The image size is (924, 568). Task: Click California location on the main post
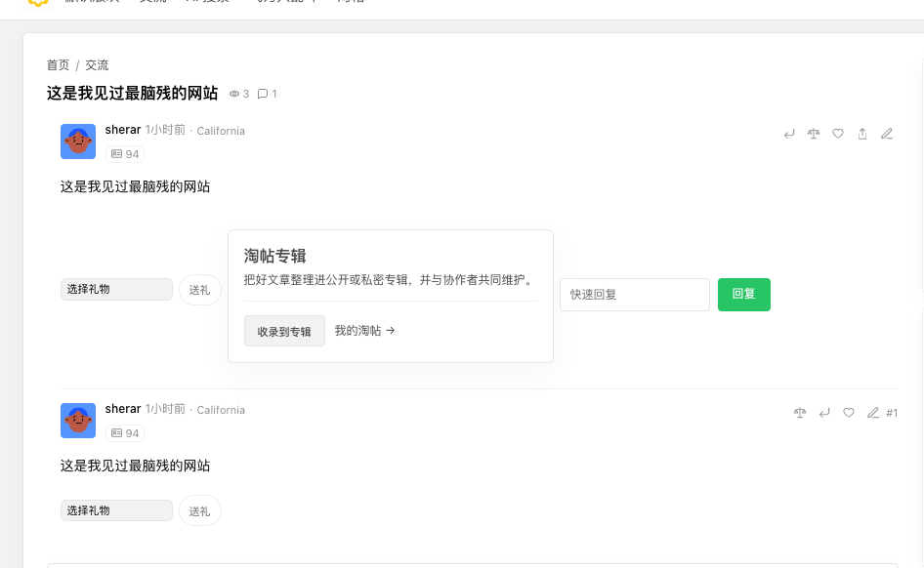point(221,131)
